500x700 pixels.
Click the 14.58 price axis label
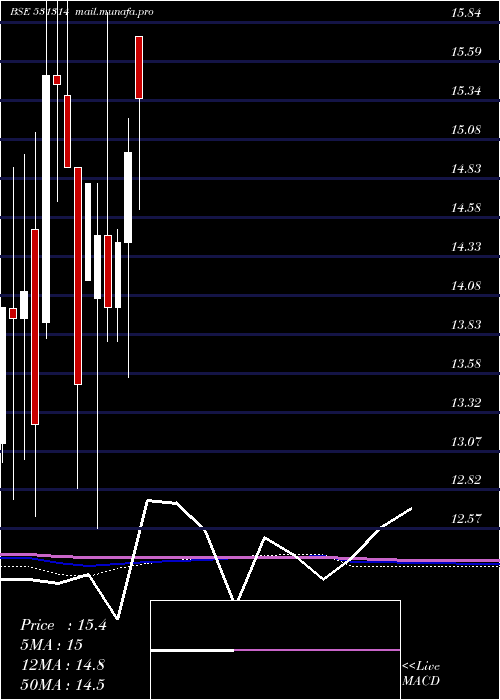[466, 208]
